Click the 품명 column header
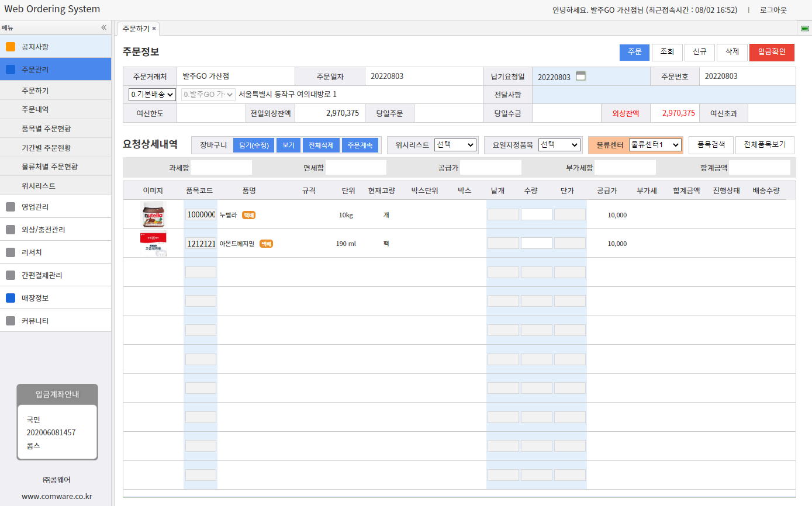Screen dimensions: 812x506 pyautogui.click(x=250, y=190)
